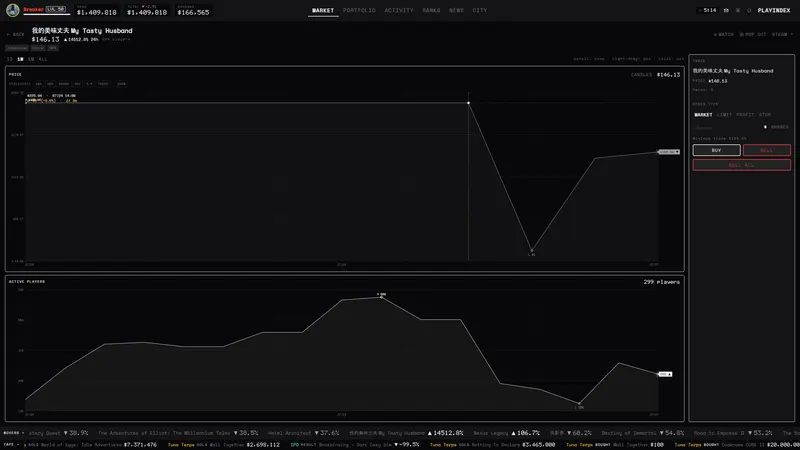Open the player avatar profile icon
The width and height of the screenshot is (800, 450).
13,10
